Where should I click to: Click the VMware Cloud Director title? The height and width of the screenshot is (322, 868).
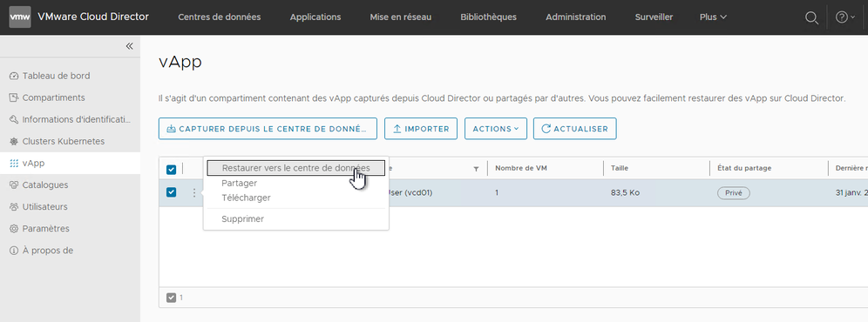click(x=93, y=17)
